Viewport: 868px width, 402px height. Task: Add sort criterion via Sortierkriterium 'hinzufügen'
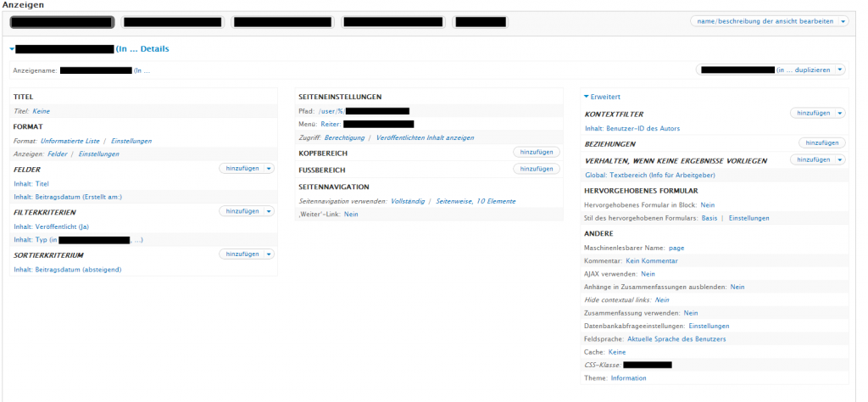241,254
